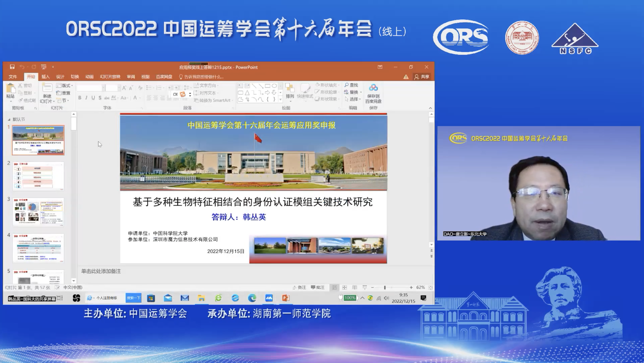This screenshot has height=363, width=644.
Task: Click the Cut (剪切) scissors button
Action: (x=25, y=86)
